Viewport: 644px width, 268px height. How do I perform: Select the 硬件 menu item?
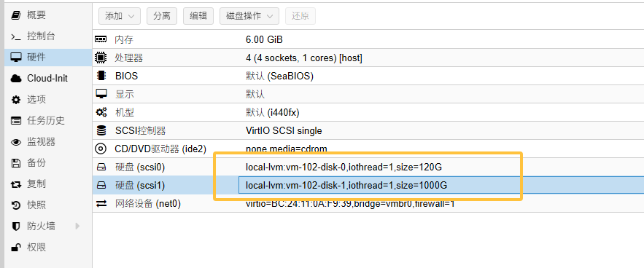[48, 58]
